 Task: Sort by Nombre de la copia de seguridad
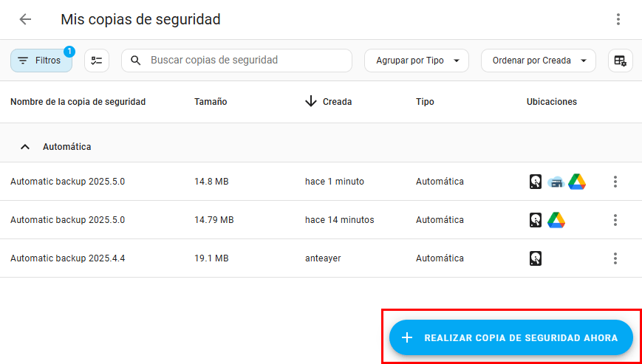point(78,102)
